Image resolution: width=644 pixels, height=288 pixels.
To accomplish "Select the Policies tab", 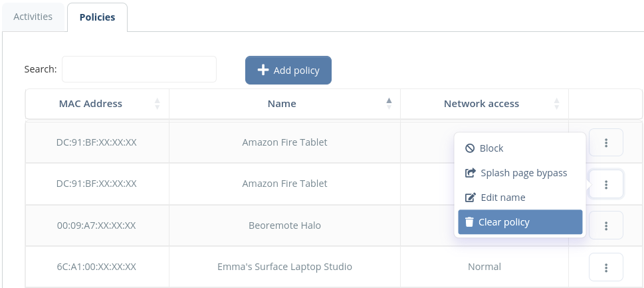I will (97, 17).
